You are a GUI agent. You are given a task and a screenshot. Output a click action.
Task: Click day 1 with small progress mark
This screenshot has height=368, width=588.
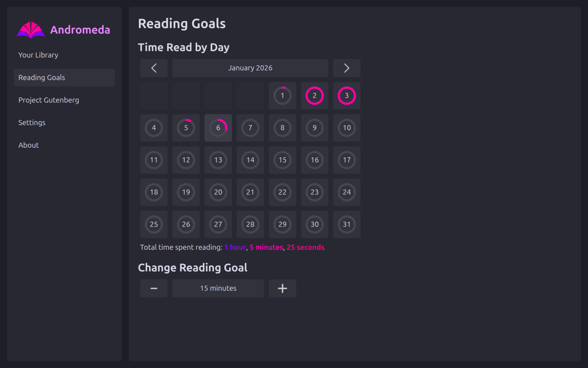coord(282,96)
